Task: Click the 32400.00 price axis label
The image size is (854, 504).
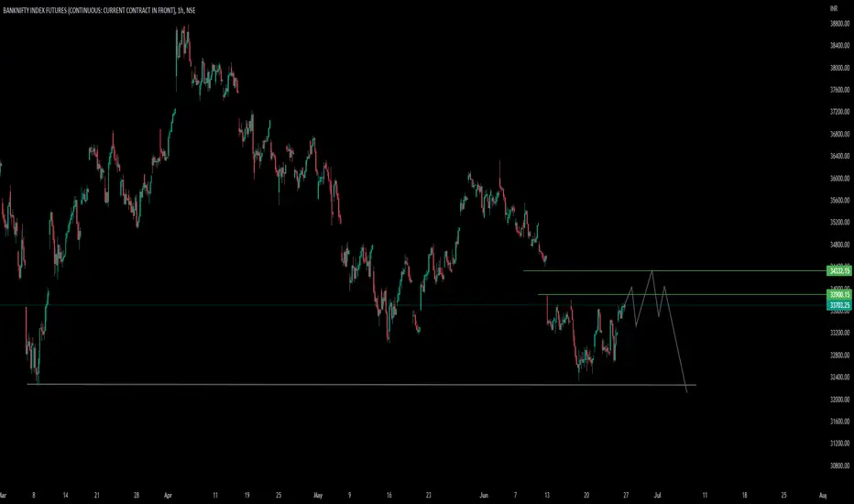Action: pyautogui.click(x=839, y=377)
